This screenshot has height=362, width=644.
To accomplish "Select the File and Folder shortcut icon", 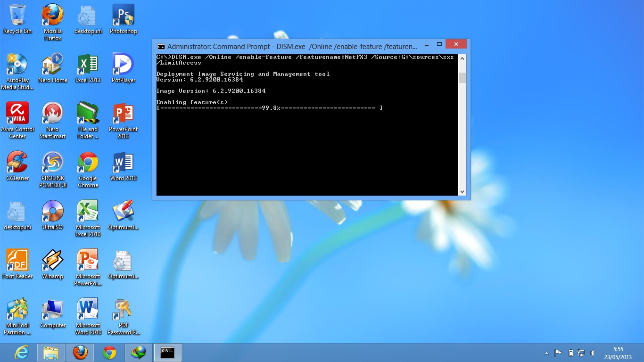I will (88, 120).
